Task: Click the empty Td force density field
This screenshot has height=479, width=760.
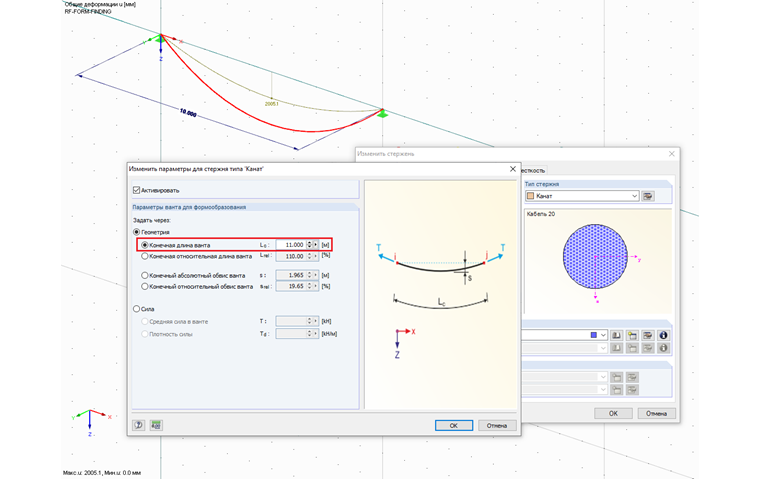Action: (x=291, y=334)
